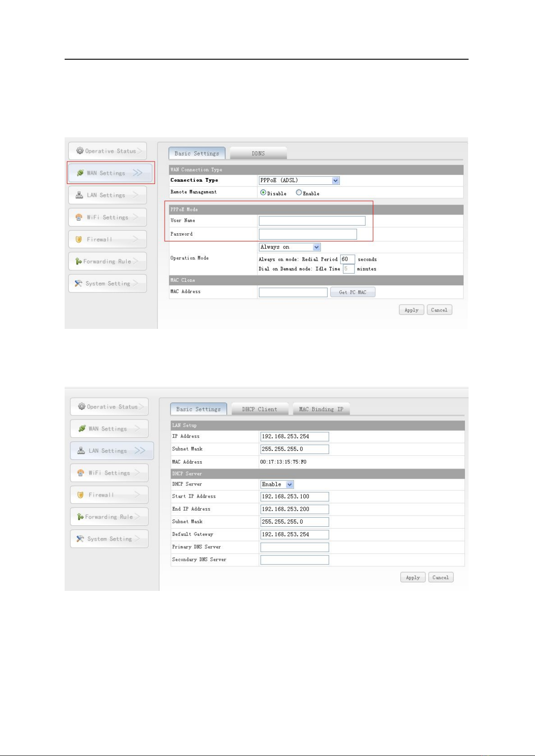Expand the Always on Operation Mode dropdown

pyautogui.click(x=316, y=247)
